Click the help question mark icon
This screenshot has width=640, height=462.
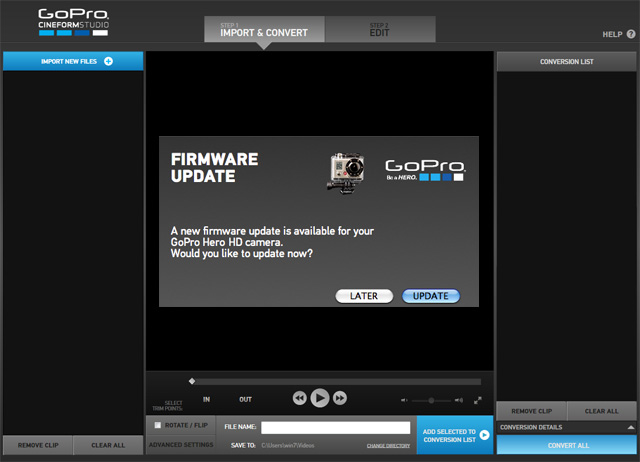pos(630,34)
